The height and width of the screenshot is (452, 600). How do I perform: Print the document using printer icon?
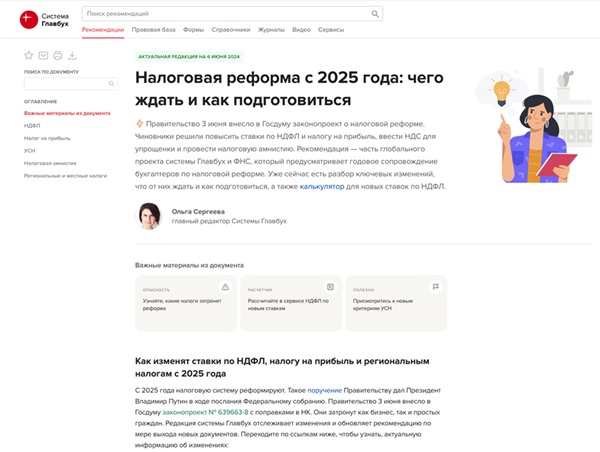coord(58,55)
